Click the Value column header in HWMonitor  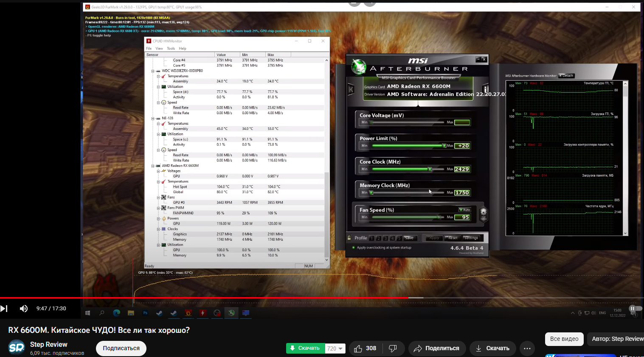[x=228, y=55]
